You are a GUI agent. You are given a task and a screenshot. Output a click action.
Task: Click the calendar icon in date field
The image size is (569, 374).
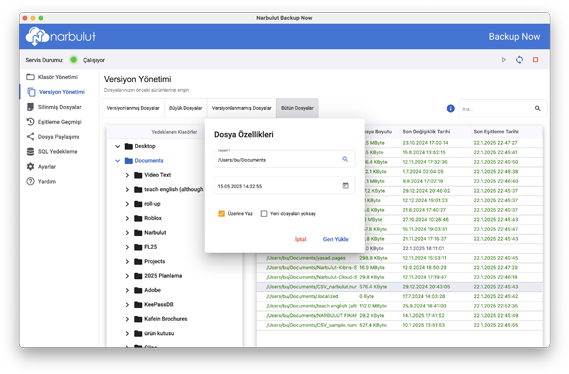point(345,185)
